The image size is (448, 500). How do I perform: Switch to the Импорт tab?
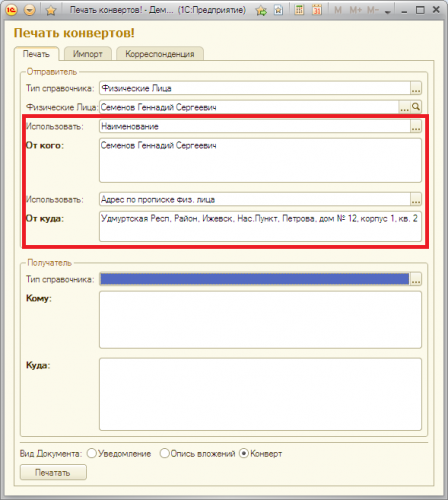point(88,54)
